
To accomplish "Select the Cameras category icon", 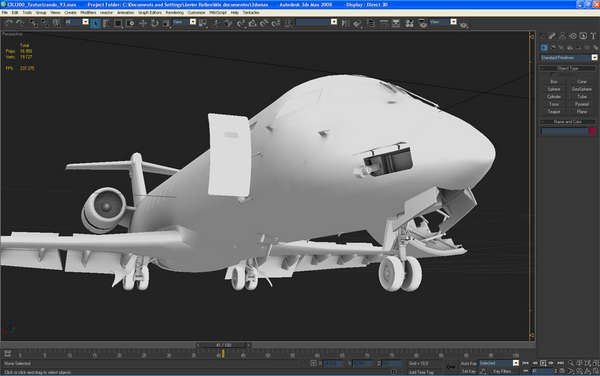I will click(570, 47).
